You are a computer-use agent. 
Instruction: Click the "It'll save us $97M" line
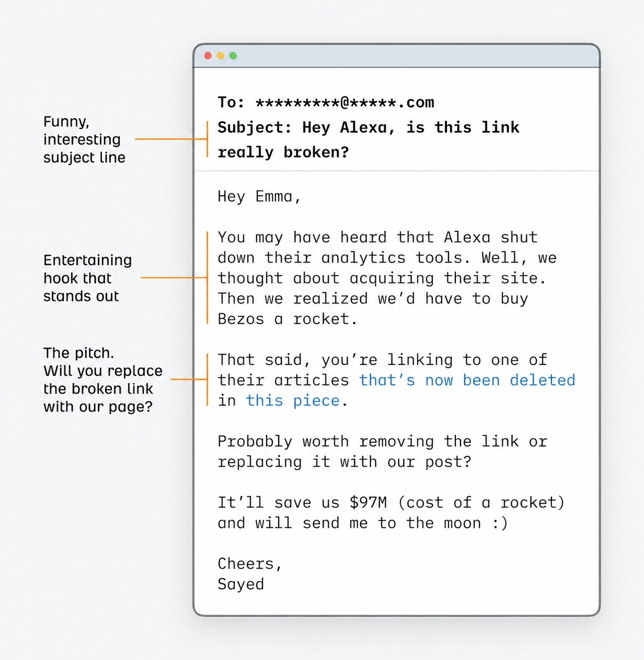391,503
